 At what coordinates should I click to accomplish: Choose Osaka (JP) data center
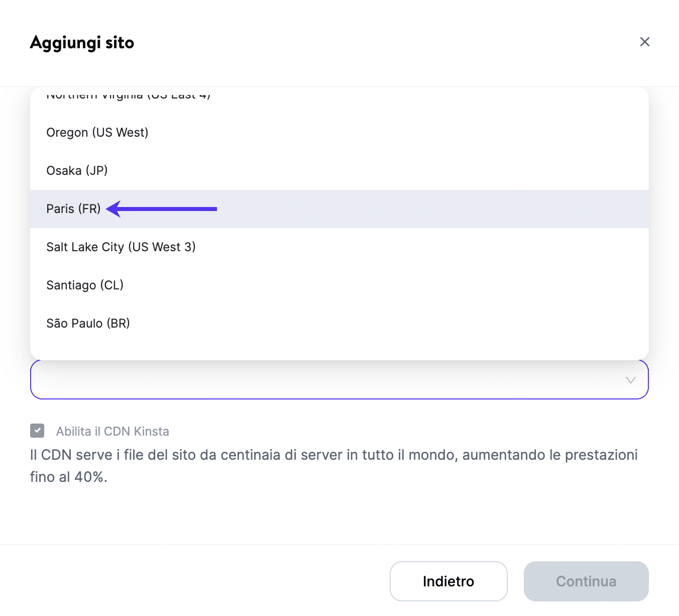click(77, 171)
